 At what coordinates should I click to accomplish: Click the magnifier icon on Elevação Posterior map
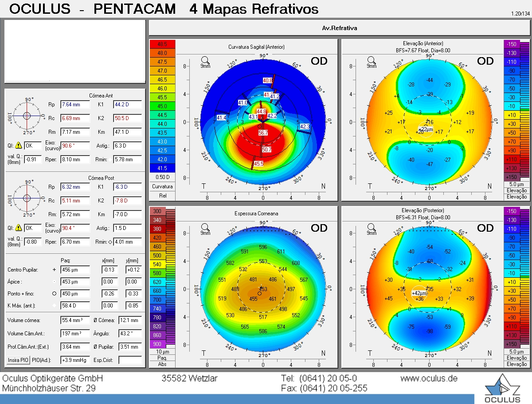tap(372, 227)
